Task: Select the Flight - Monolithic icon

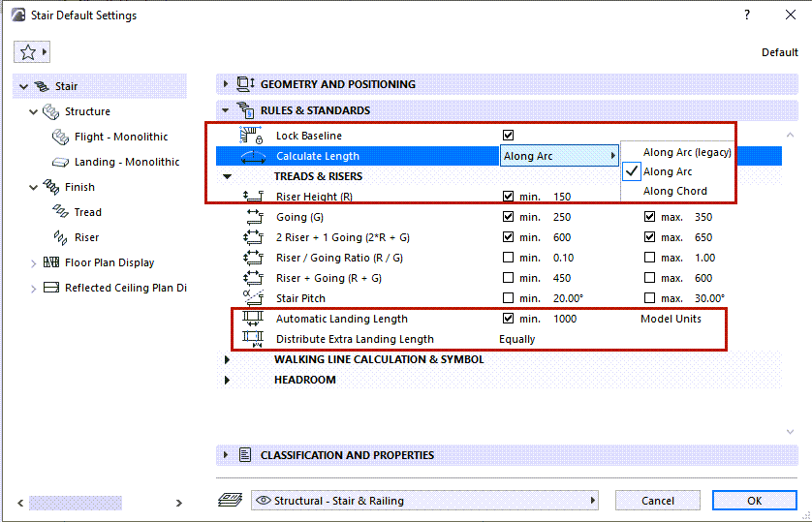Action: tap(61, 137)
